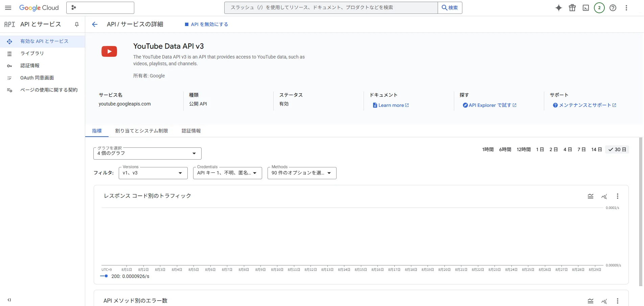Open the top-right more options menu
The image size is (644, 306).
(x=626, y=8)
